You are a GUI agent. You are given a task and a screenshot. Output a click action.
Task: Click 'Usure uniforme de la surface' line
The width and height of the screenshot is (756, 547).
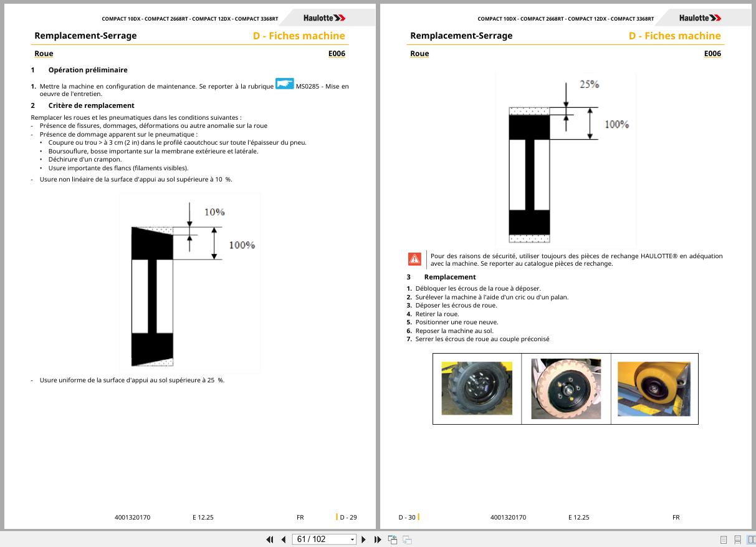tap(132, 380)
